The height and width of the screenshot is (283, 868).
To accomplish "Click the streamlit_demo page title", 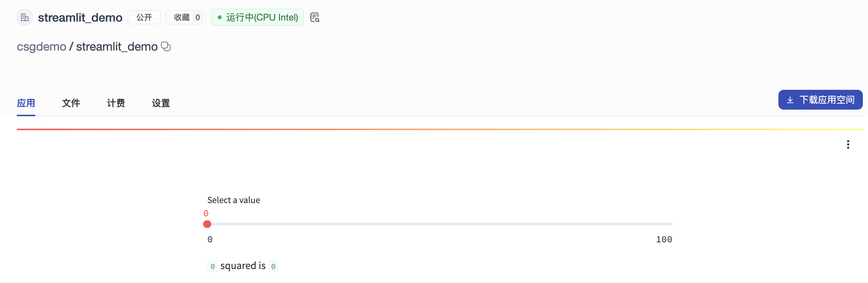I will 80,17.
